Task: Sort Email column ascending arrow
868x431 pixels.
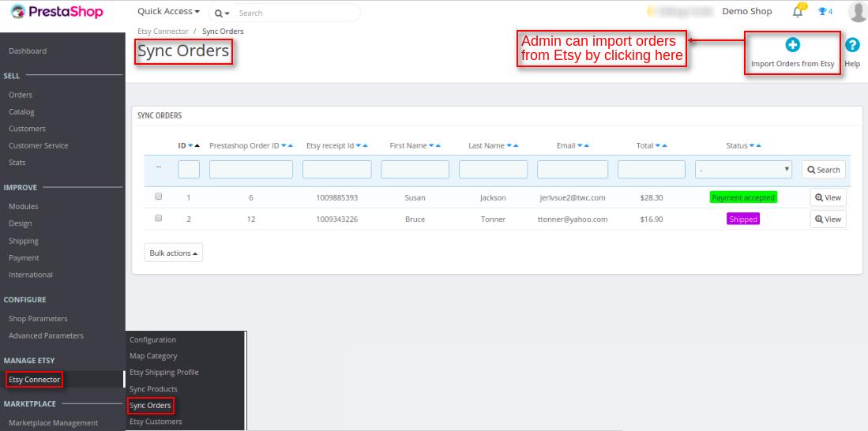Action: [587, 146]
